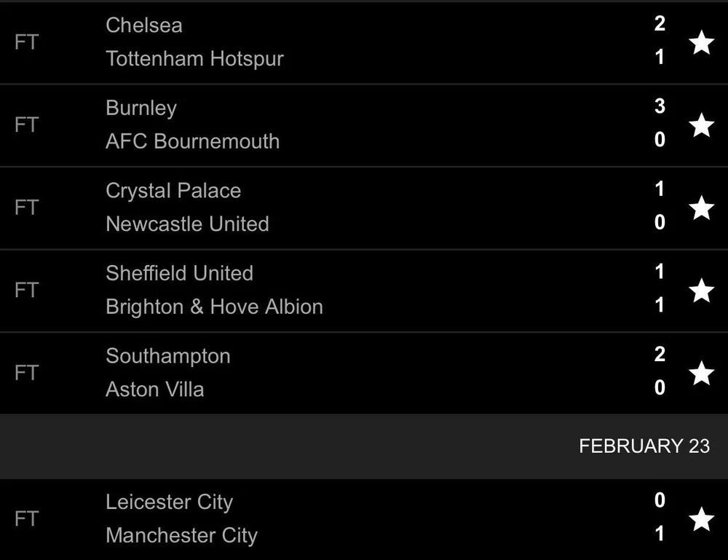
Task: Click AFC Bournemouth team name
Action: pyautogui.click(x=192, y=141)
